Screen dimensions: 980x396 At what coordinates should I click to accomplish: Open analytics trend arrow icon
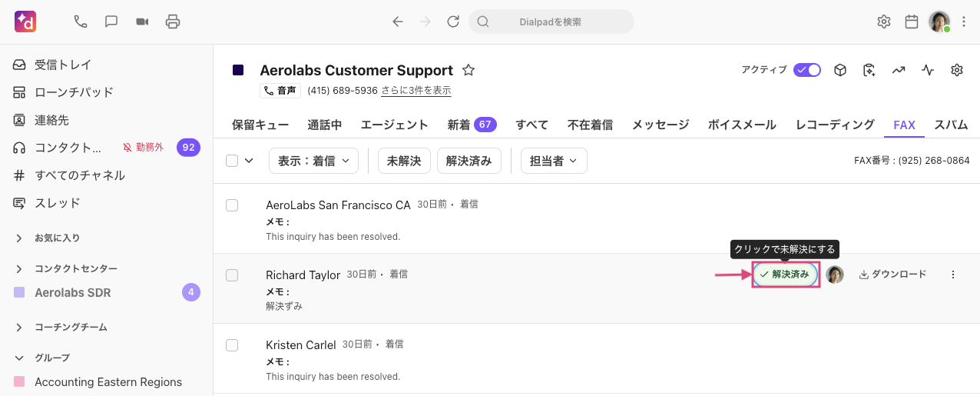click(x=899, y=70)
